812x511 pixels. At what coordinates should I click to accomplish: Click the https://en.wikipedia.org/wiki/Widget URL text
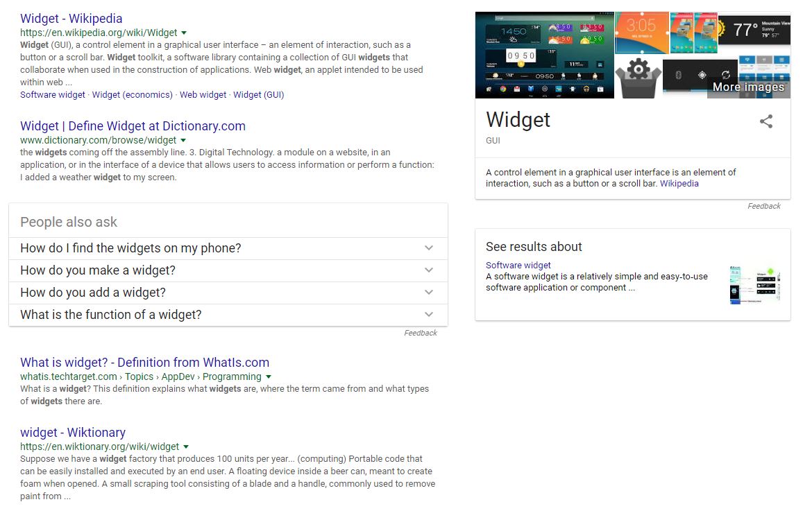pyautogui.click(x=99, y=33)
